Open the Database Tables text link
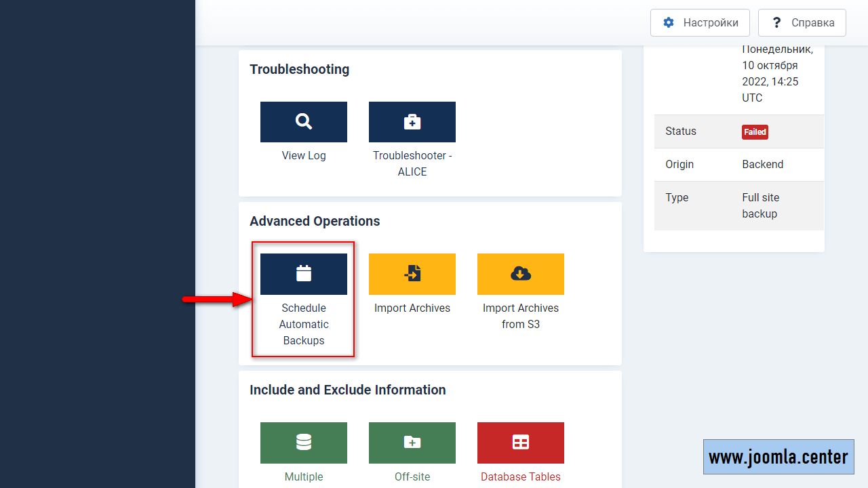868x488 pixels. click(521, 476)
